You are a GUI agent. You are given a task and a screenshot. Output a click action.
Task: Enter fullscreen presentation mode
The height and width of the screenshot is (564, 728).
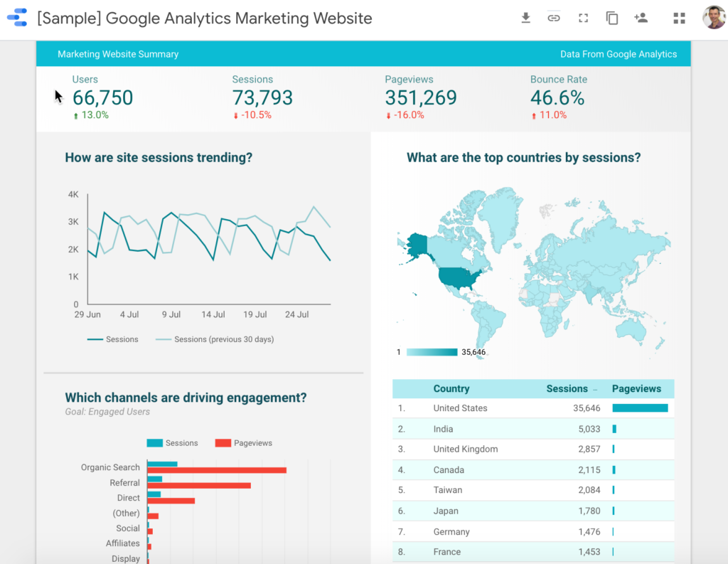pyautogui.click(x=583, y=18)
